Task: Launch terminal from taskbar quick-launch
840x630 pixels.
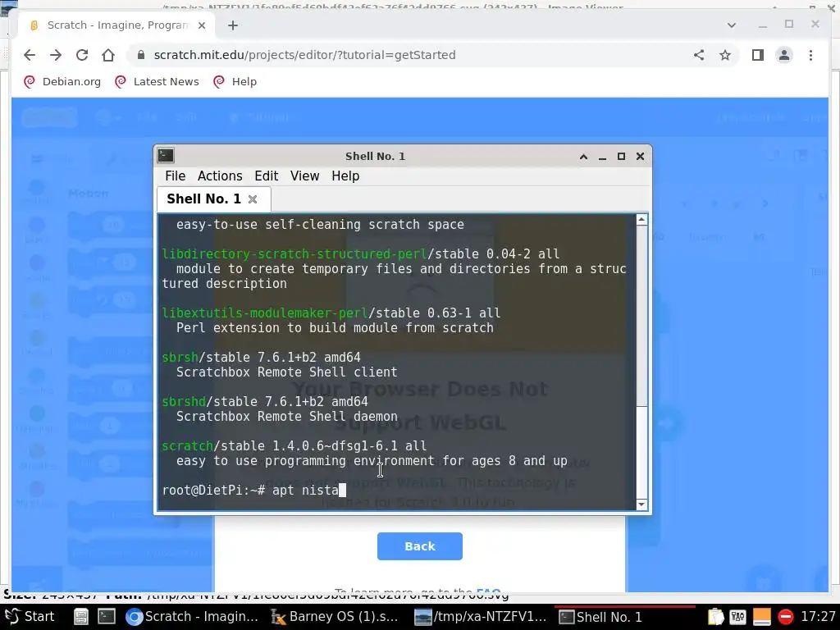Action: (107, 617)
